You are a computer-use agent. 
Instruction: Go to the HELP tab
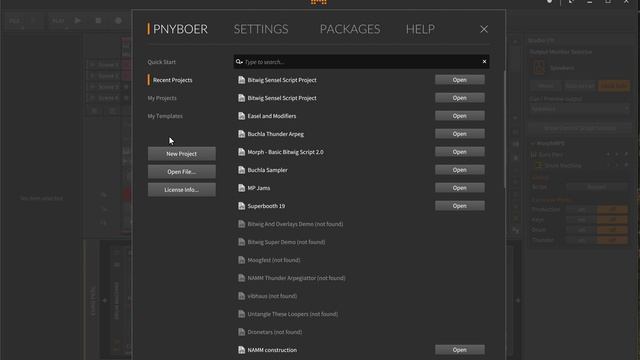420,29
